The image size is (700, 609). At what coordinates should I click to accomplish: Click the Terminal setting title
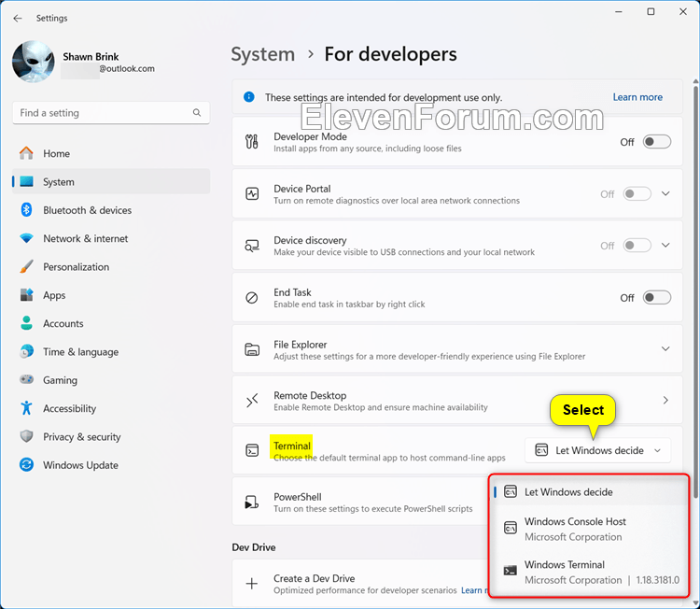click(x=291, y=446)
